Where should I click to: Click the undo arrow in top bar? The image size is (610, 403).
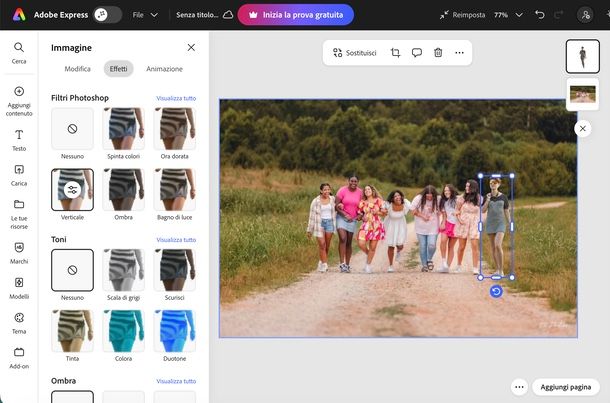541,15
